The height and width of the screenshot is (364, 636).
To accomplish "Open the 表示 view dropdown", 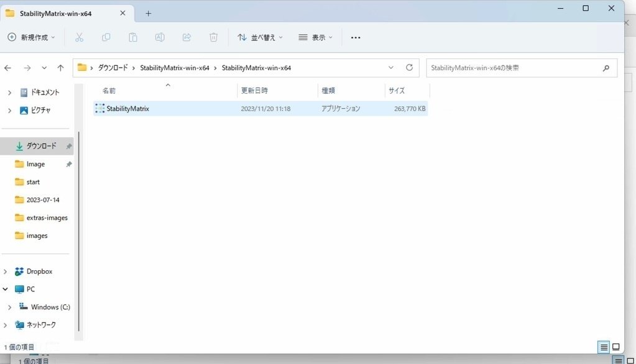I will [x=315, y=37].
